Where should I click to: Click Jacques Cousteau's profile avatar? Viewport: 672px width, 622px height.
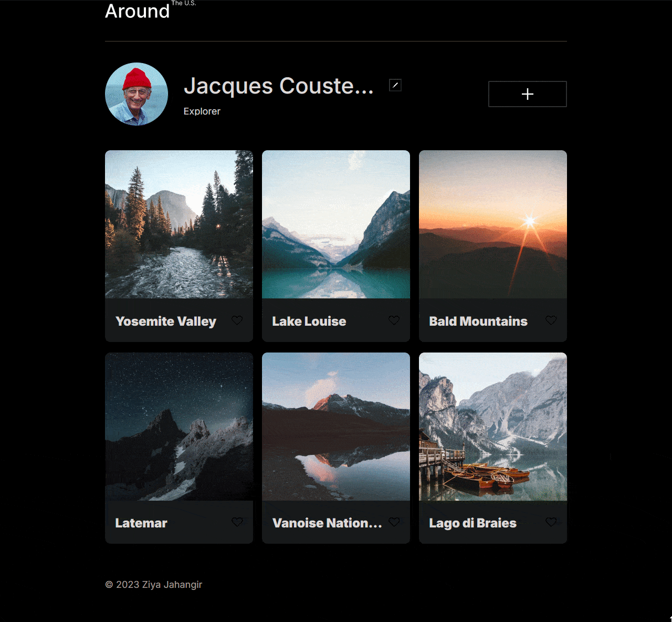point(136,94)
